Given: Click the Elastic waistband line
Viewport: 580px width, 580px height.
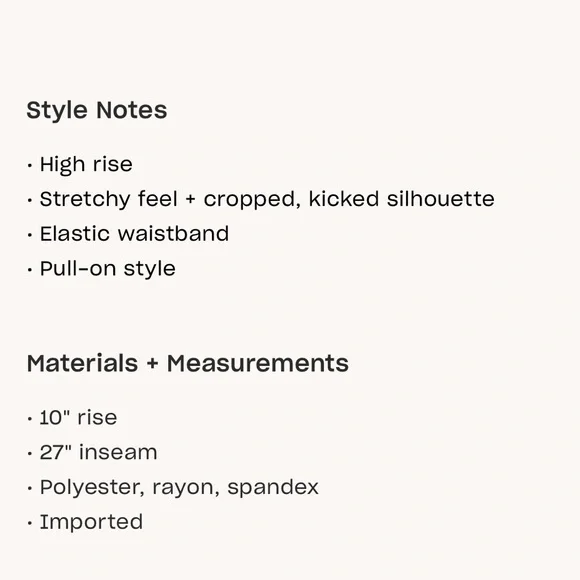Looking at the screenshot, I should pos(134,234).
